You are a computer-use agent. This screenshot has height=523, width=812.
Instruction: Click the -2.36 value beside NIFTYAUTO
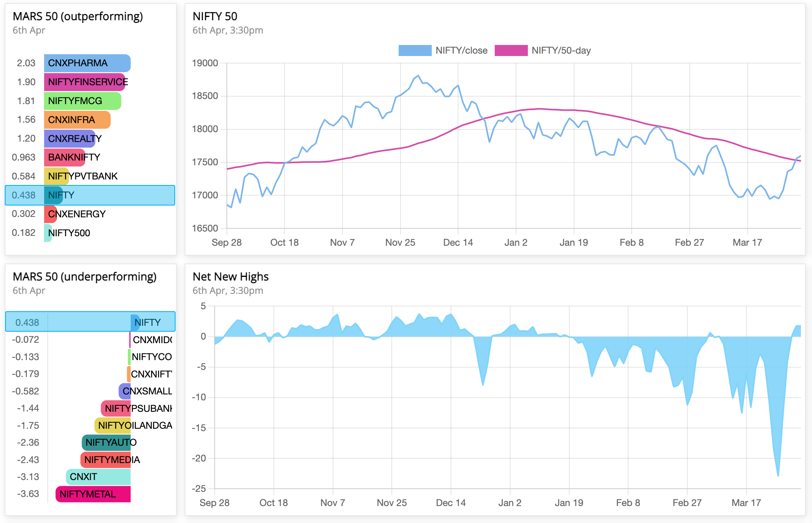click(x=28, y=443)
